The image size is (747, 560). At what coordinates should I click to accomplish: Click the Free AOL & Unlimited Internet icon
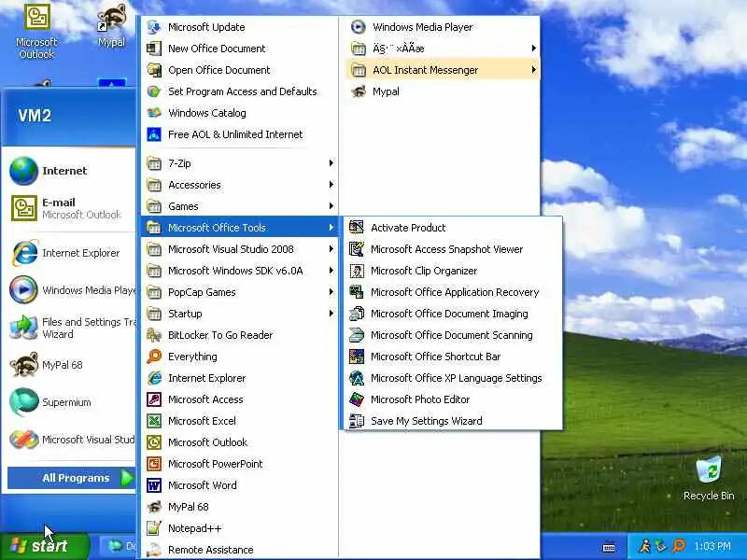(x=154, y=134)
